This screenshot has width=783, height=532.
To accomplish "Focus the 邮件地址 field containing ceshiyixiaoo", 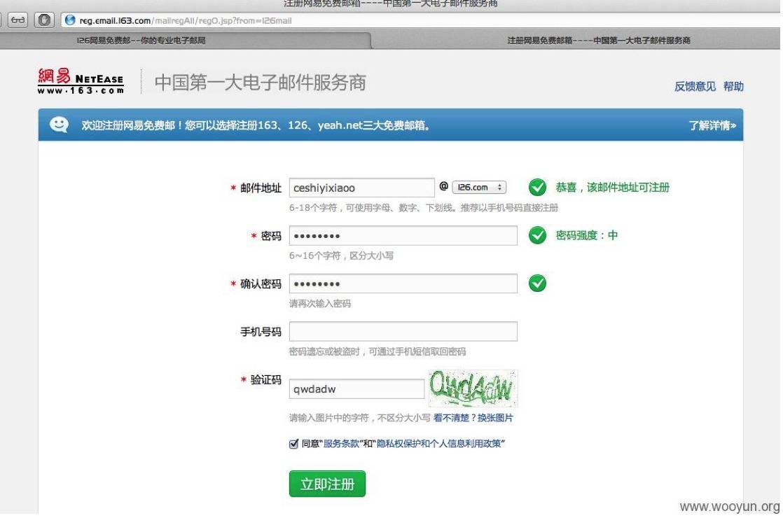I will (x=361, y=188).
